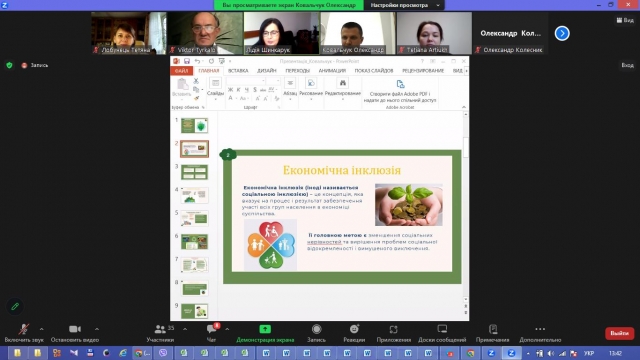Toggle text shadow S formatting

click(255, 89)
